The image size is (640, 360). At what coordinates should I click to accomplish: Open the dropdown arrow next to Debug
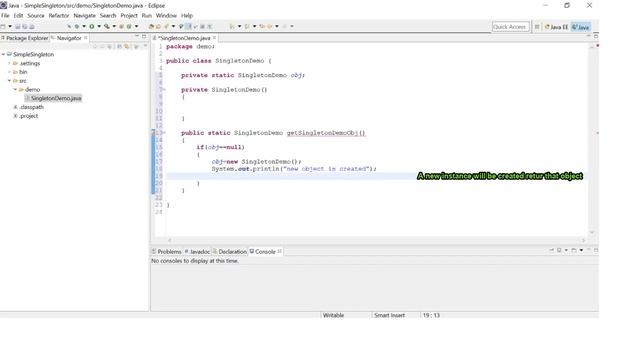coord(84,27)
